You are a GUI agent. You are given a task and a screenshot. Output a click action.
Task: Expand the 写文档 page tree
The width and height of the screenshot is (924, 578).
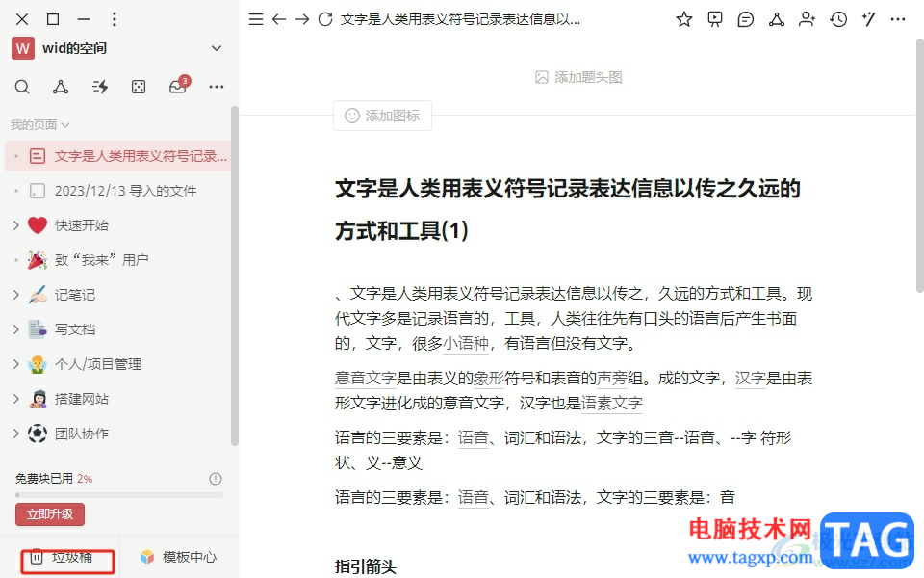(16, 329)
